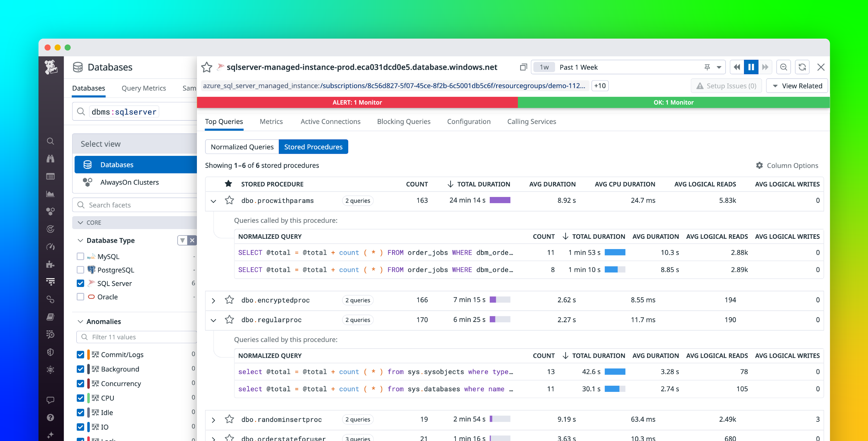Disable the CPU anomalies checkbox
Viewport: 868px width, 441px height.
[x=81, y=398]
